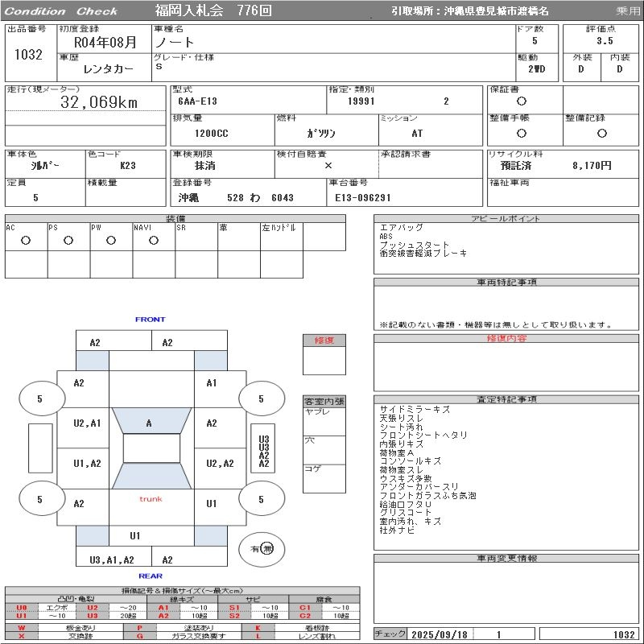Click the recycle status 預託済
Image resolution: width=644 pixels, height=644 pixels.
(x=516, y=166)
